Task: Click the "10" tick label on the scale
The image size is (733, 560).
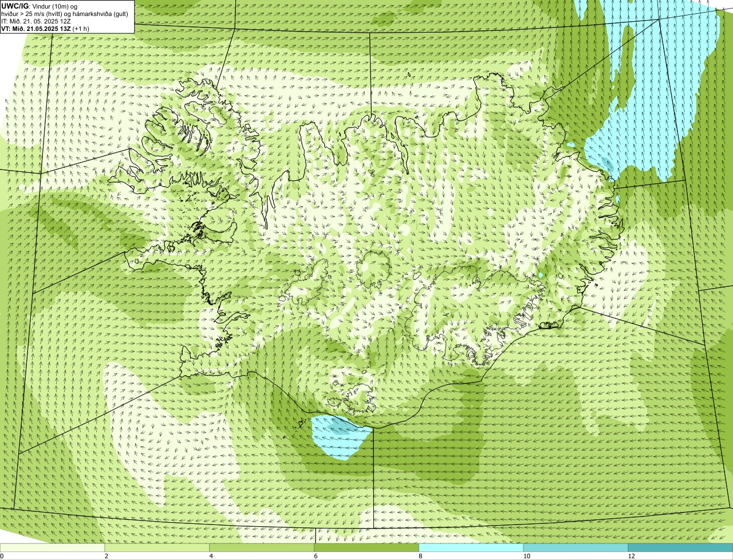Action: click(x=526, y=556)
